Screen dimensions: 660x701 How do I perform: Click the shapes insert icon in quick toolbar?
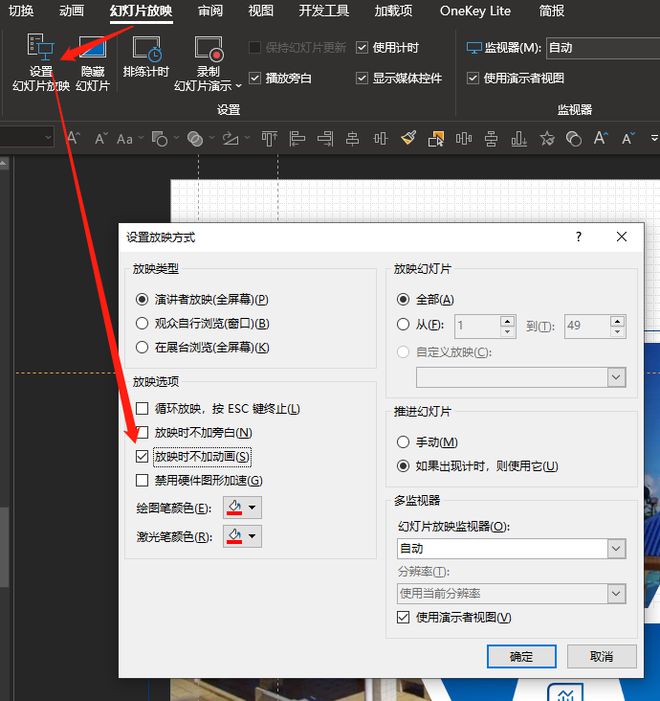coord(159,139)
